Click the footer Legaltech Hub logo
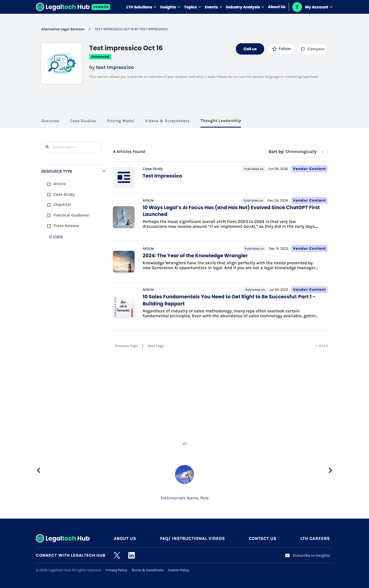Viewport: 369px width, 588px height. coord(63,538)
